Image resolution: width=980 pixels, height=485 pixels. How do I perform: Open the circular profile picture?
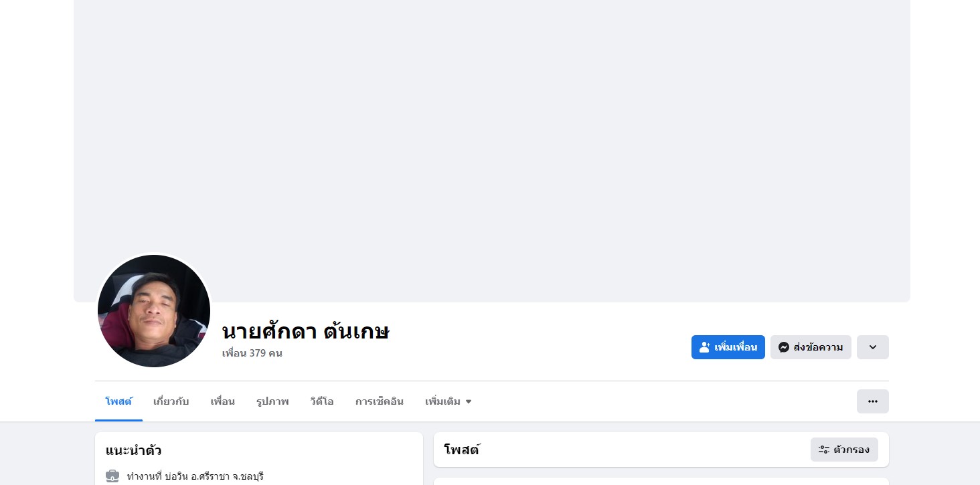[154, 311]
